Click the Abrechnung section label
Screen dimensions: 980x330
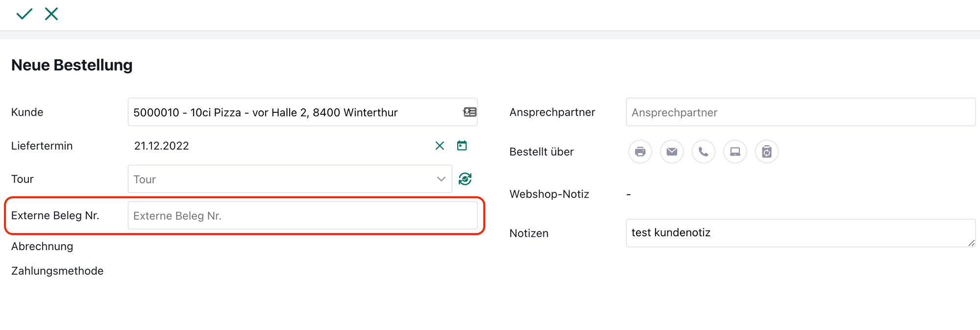42,246
